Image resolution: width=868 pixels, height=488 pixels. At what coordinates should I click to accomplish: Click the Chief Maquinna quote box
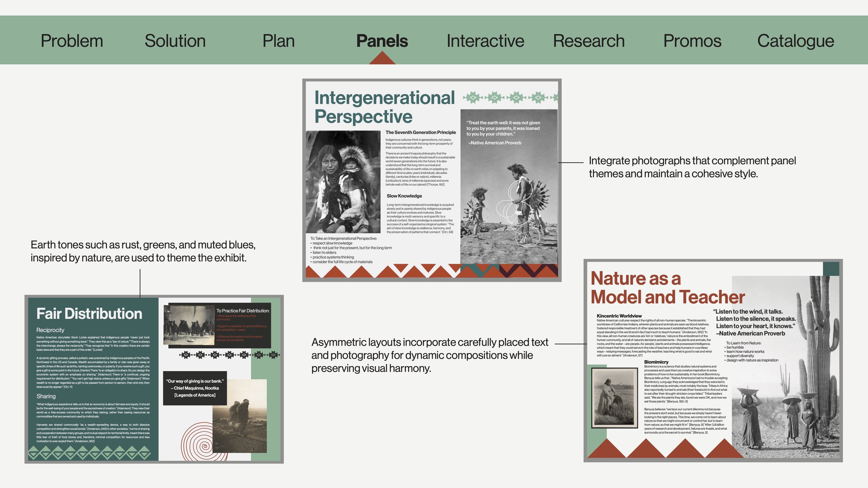click(195, 388)
